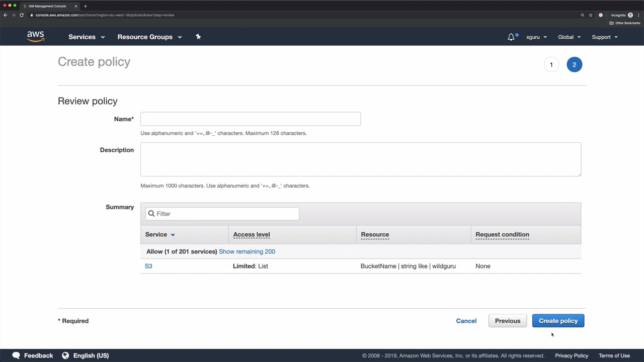Image resolution: width=644 pixels, height=362 pixels.
Task: Open the xguru account dropdown
Action: pos(536,37)
